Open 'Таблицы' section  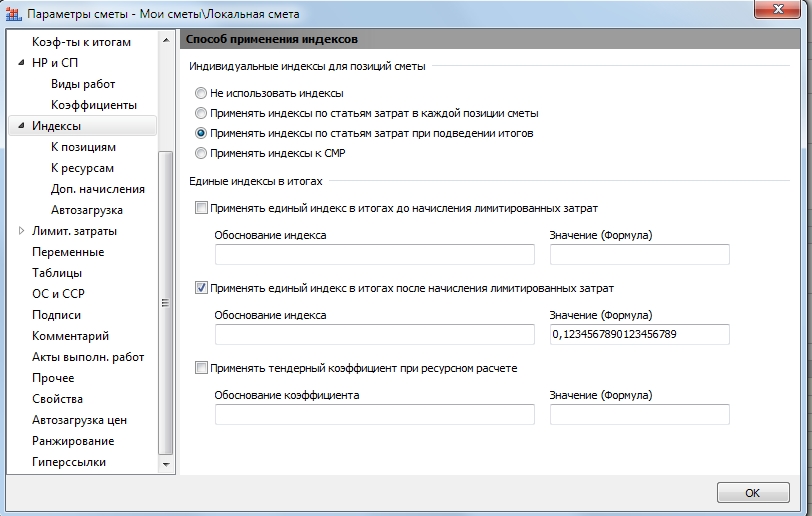(57, 273)
